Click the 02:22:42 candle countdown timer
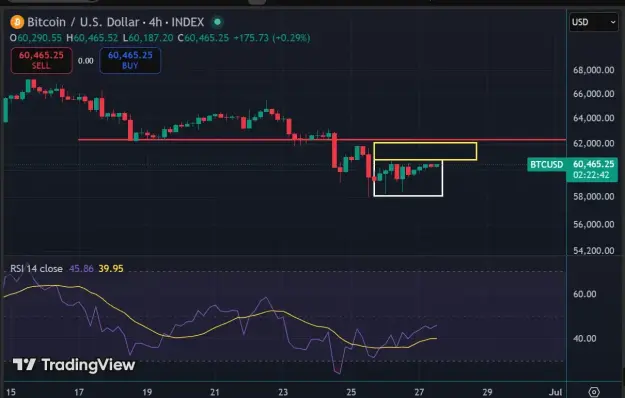This screenshot has height=398, width=625. coord(591,175)
